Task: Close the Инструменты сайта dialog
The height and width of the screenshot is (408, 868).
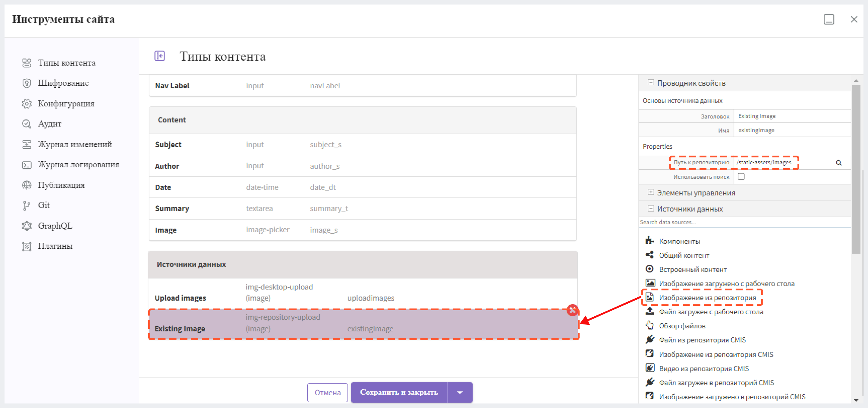Action: coord(854,19)
